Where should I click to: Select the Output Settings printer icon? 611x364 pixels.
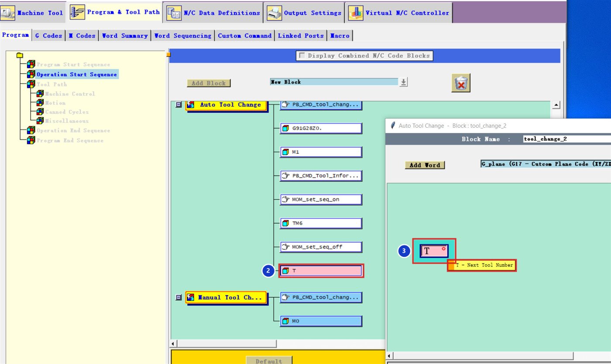(274, 13)
